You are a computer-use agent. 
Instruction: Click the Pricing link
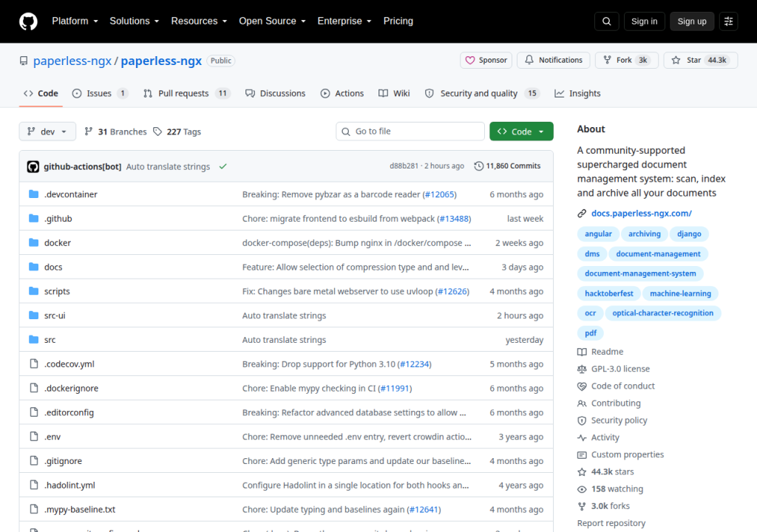398,21
